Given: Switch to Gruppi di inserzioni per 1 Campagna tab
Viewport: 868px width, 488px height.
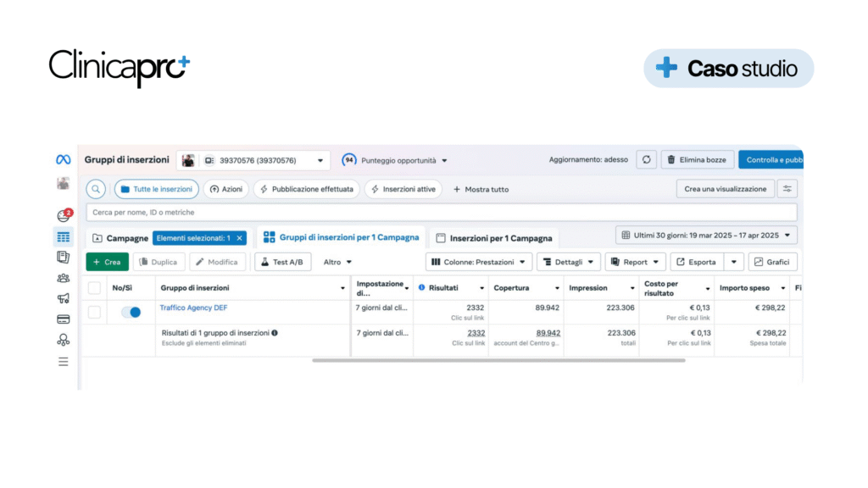Looking at the screenshot, I should [342, 237].
